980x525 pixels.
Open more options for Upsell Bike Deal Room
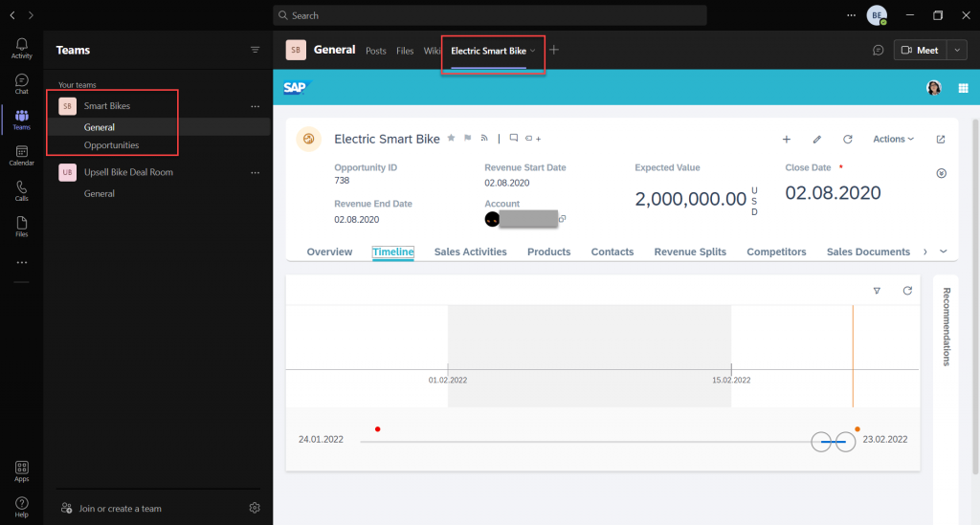click(x=255, y=172)
